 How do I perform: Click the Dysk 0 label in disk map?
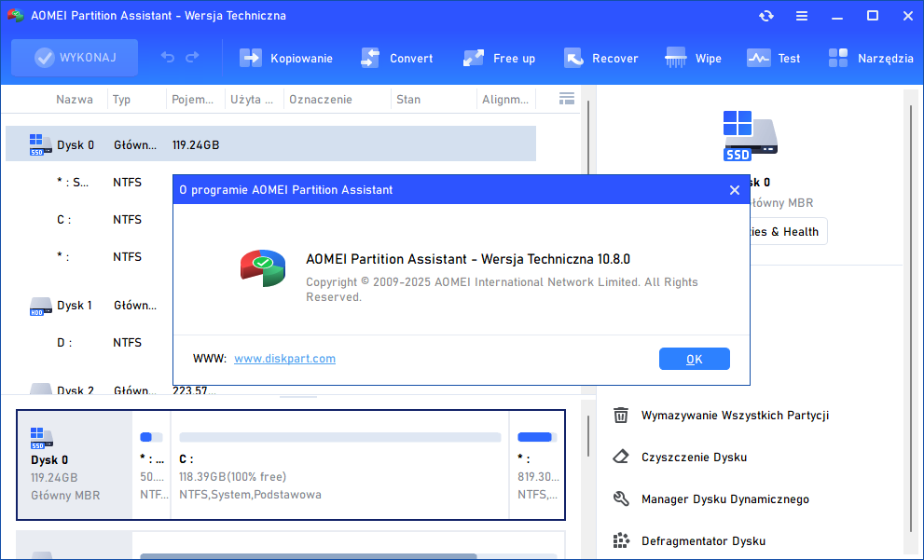(49, 460)
